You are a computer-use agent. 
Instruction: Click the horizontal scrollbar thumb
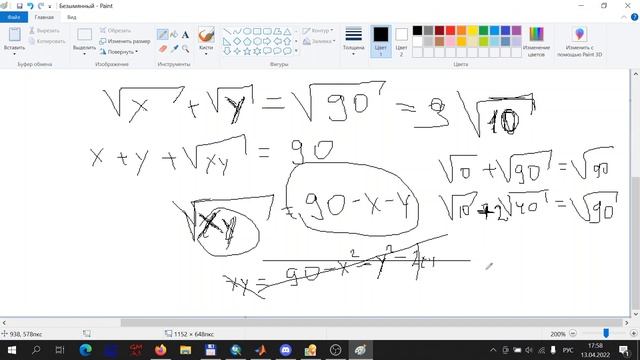(371, 323)
